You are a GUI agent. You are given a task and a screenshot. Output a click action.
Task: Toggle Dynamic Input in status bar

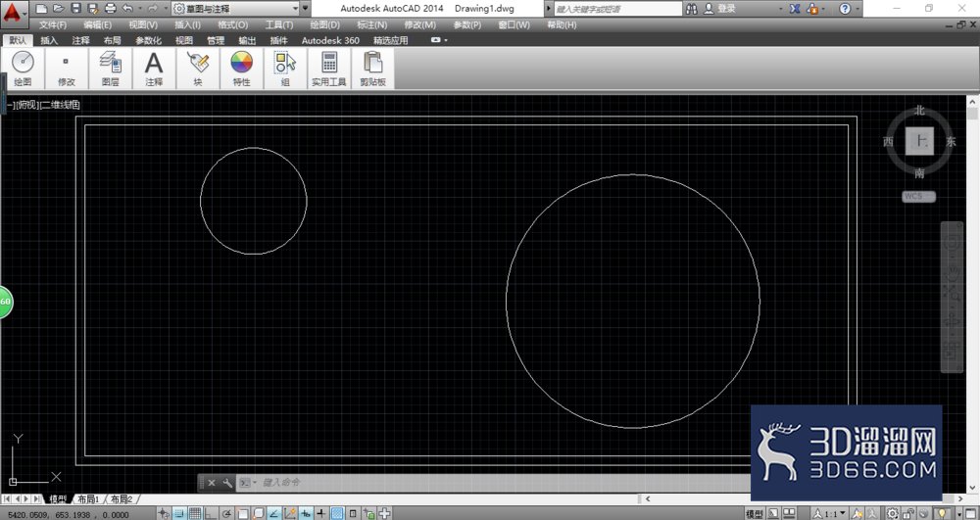pos(306,513)
